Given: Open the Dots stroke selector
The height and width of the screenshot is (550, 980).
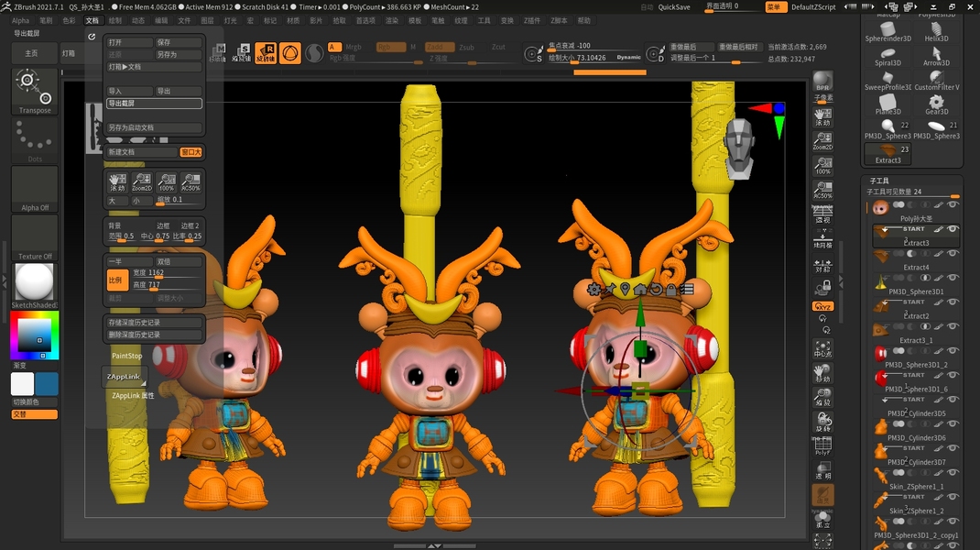Looking at the screenshot, I should pyautogui.click(x=35, y=140).
